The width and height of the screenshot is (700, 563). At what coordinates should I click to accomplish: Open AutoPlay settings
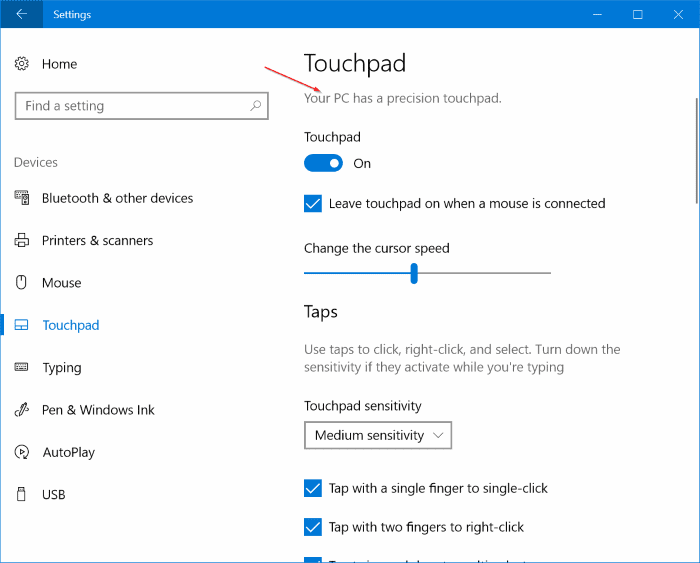point(69,452)
